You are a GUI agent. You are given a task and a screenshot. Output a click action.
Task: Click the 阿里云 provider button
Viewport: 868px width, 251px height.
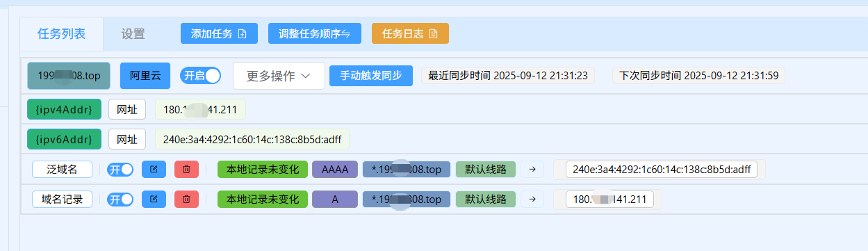tap(145, 75)
